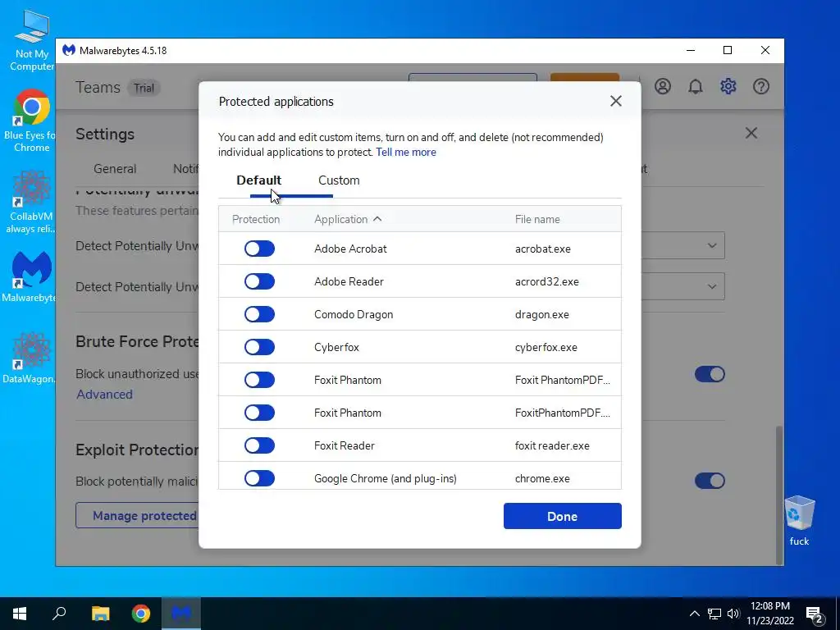Toggle protection for Adobe Acrobat
Image resolution: width=840 pixels, height=630 pixels.
[x=259, y=249]
